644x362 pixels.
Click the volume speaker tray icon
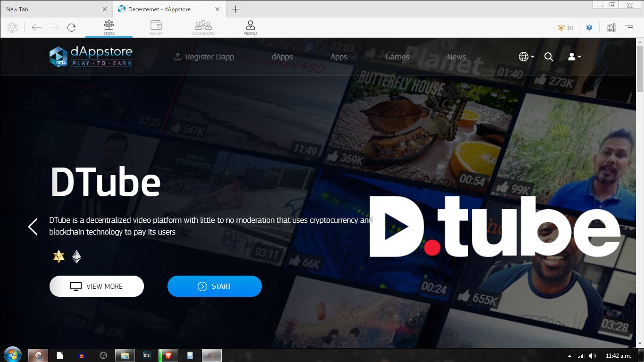pos(593,356)
